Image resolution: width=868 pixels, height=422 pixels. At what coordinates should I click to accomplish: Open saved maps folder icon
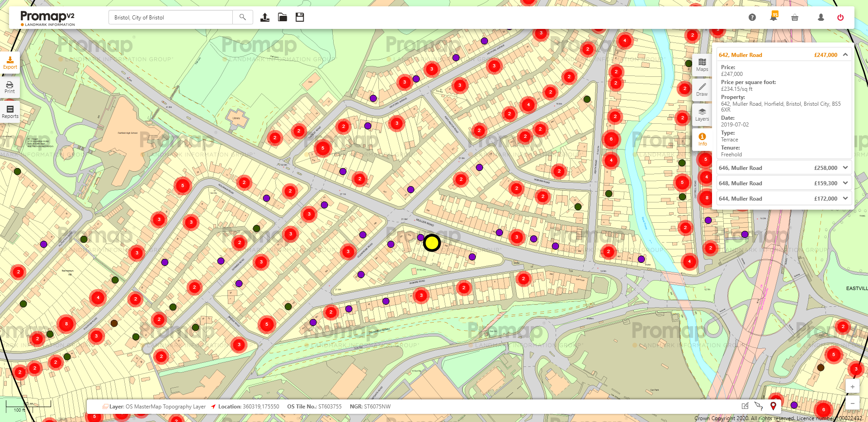pos(283,17)
